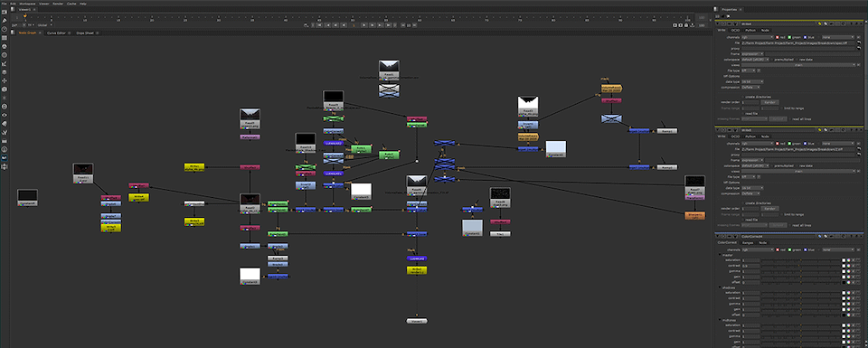Enable create directories in spec.tiff Write panel

pos(743,97)
